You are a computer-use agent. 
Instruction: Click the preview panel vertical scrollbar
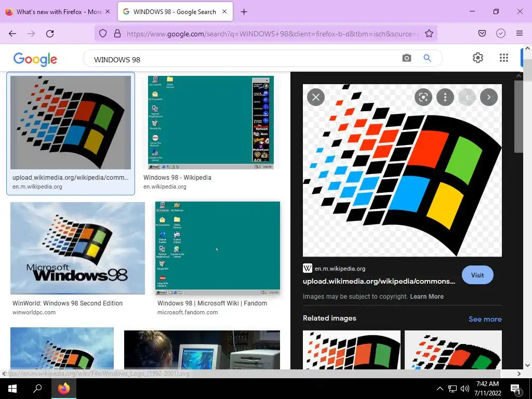point(518,116)
